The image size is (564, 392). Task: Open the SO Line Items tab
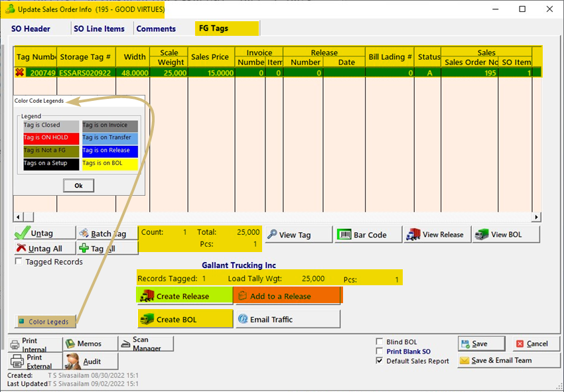100,29
